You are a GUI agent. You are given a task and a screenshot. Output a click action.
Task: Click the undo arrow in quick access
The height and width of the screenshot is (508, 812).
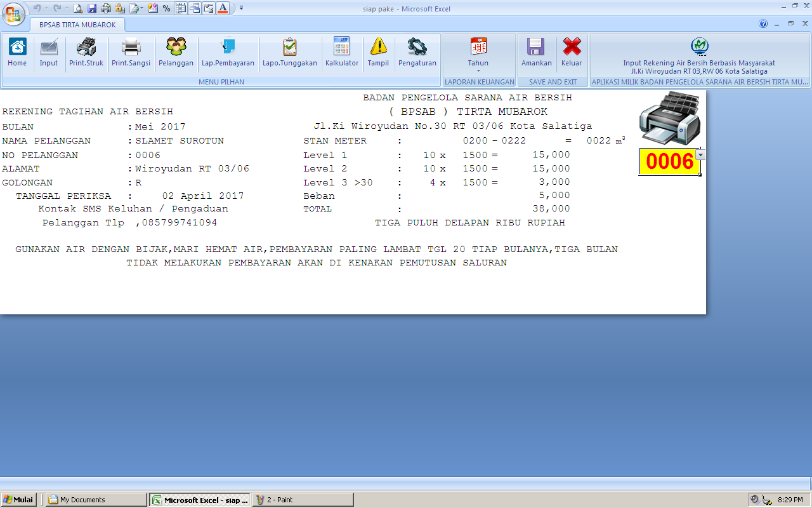(37, 8)
